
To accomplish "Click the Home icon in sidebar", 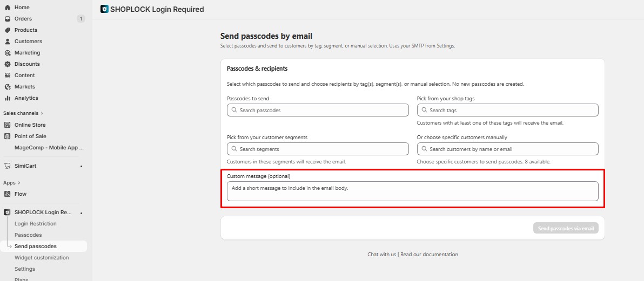I will 8,8.
